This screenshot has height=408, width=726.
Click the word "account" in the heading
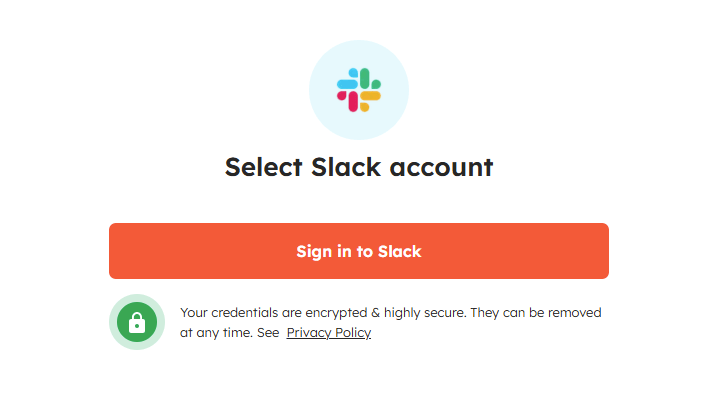pyautogui.click(x=443, y=167)
